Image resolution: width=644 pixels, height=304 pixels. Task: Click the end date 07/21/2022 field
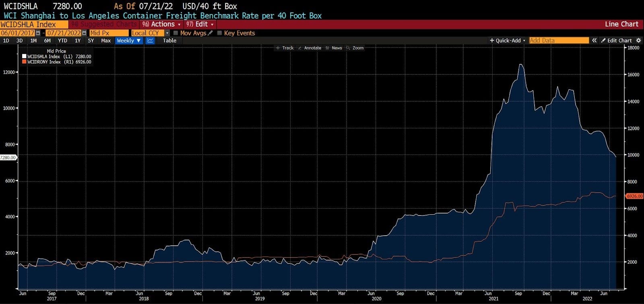coord(64,33)
